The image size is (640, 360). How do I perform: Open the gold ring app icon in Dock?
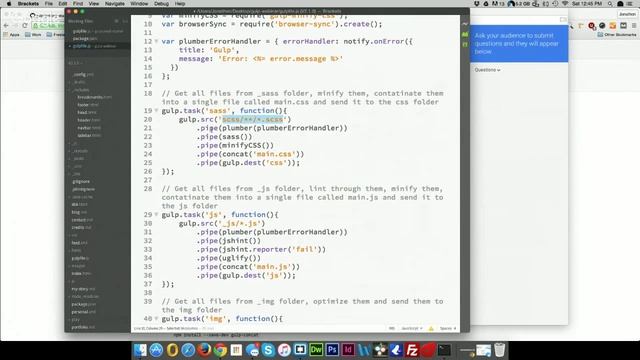(x=172, y=350)
